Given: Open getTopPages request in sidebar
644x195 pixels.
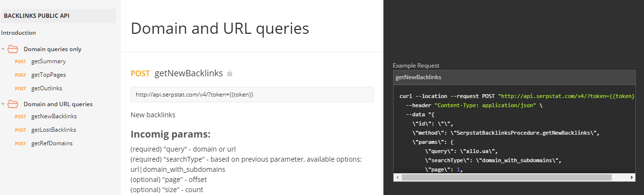Looking at the screenshot, I should pyautogui.click(x=49, y=75).
